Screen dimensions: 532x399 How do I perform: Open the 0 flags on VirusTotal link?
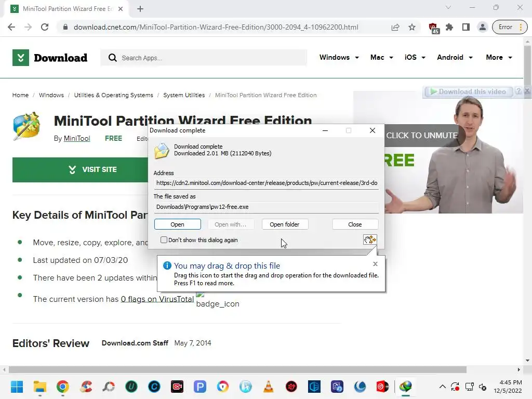pos(157,299)
